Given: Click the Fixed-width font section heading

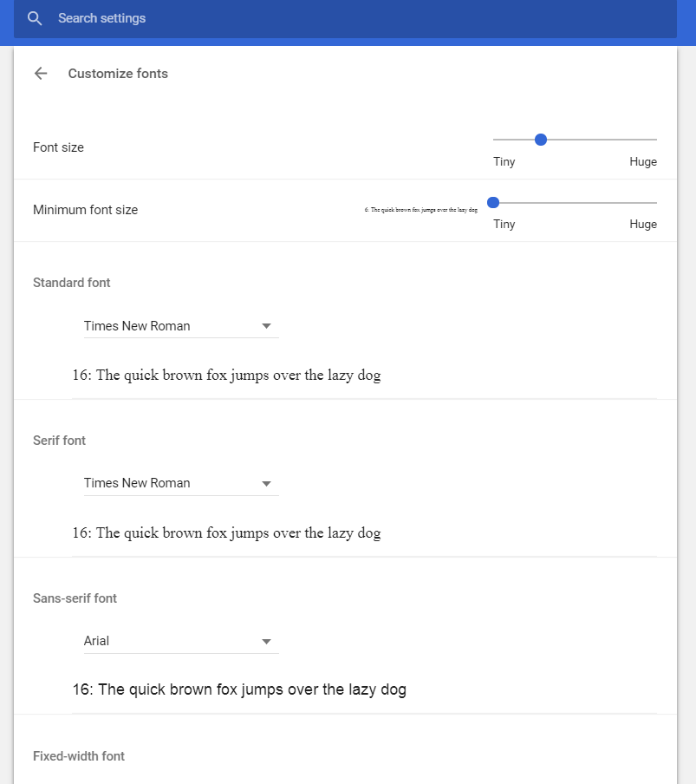Looking at the screenshot, I should tap(79, 756).
